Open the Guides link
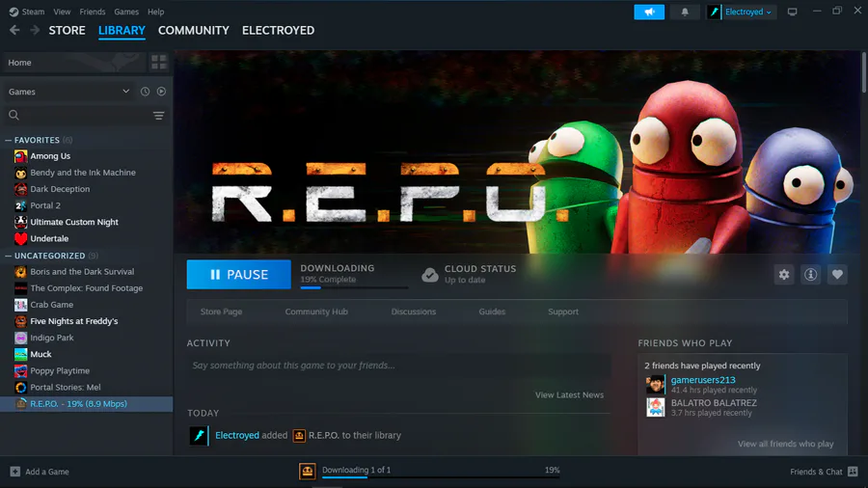 point(492,312)
